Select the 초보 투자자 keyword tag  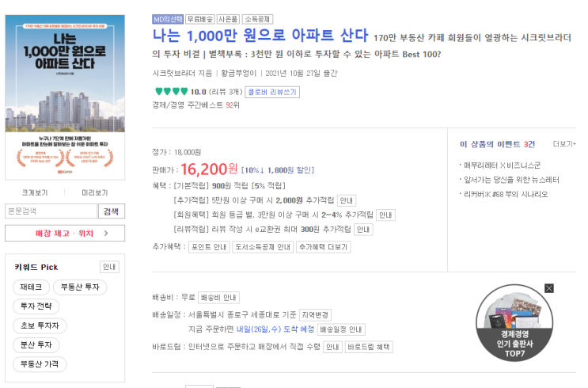click(40, 325)
